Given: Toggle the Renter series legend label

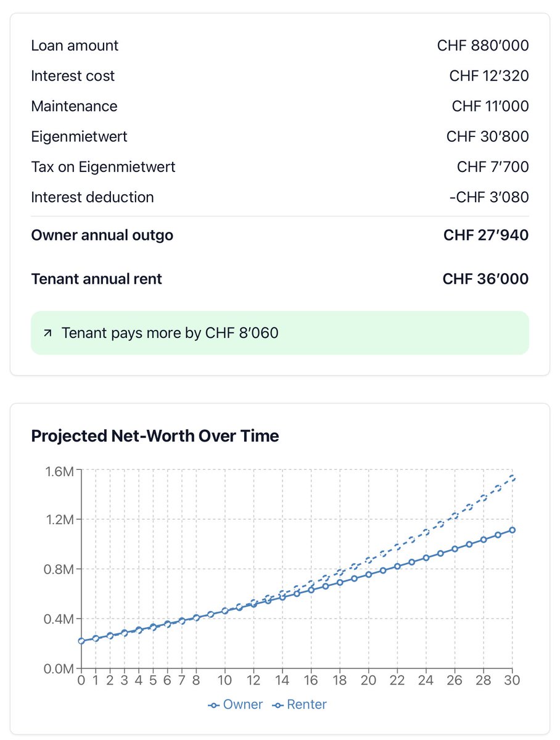Looking at the screenshot, I should (x=307, y=705).
